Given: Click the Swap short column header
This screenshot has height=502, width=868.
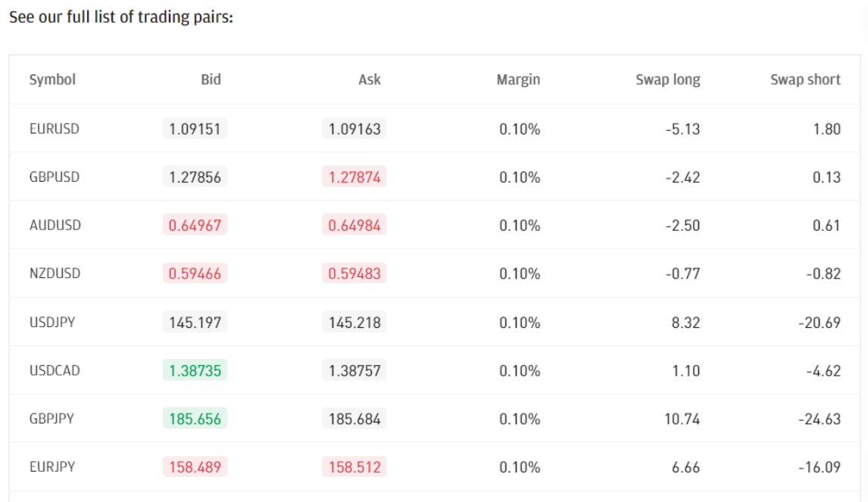Looking at the screenshot, I should 805,80.
